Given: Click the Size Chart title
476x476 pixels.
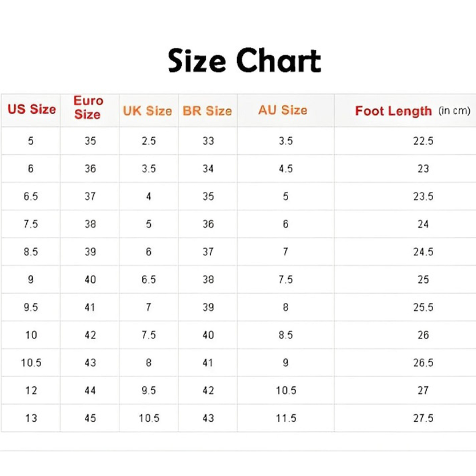Looking at the screenshot, I should (x=245, y=61).
